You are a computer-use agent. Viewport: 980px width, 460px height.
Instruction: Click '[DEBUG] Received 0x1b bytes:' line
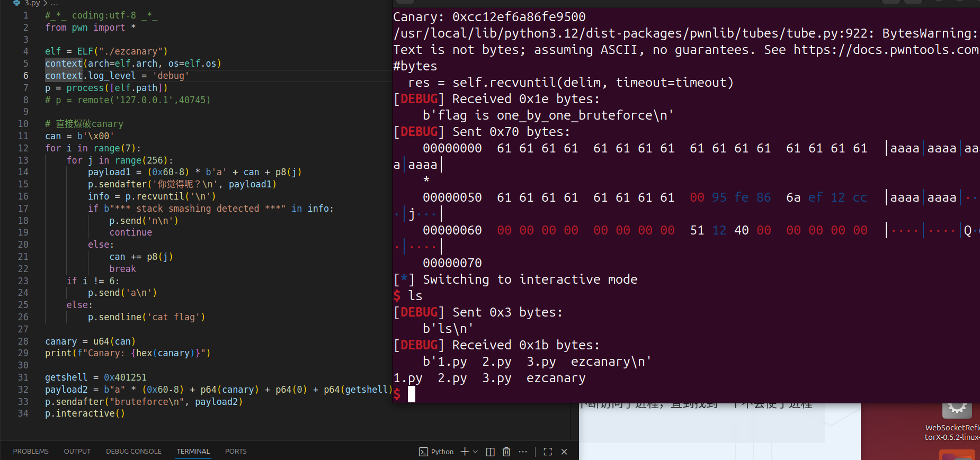click(496, 345)
